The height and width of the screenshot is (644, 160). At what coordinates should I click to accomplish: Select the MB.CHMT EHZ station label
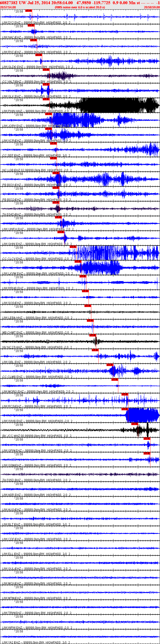[x=37, y=333]
